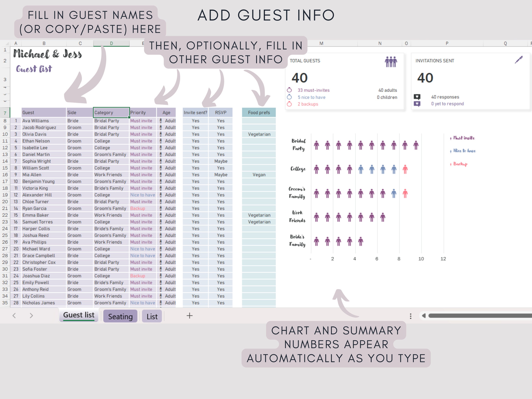Switch to the Seating tab
Image resolution: width=532 pixels, height=399 pixels.
click(x=120, y=316)
